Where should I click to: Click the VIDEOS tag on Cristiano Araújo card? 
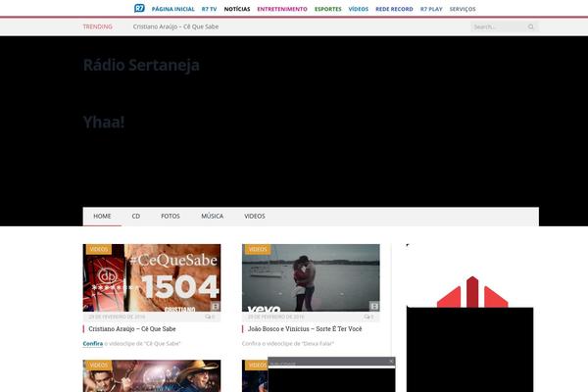pos(99,250)
